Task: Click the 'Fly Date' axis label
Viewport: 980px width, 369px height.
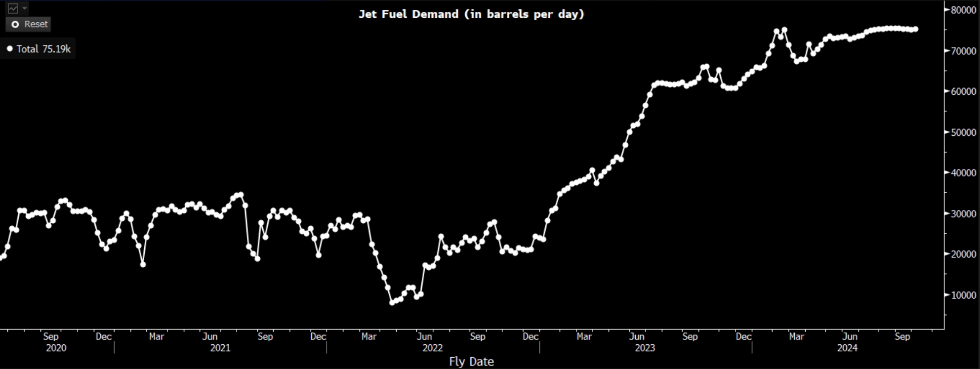Action: pos(471,362)
